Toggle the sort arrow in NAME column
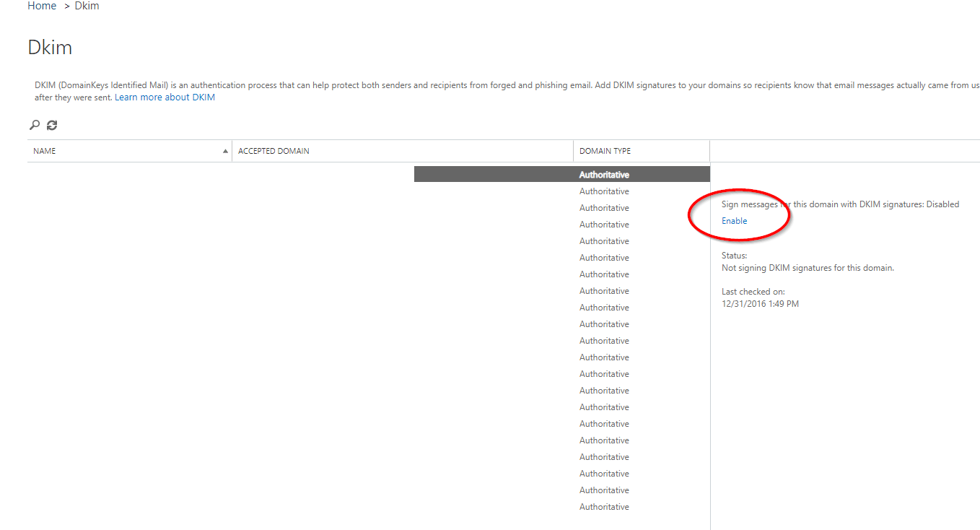The height and width of the screenshot is (530, 980). pyautogui.click(x=225, y=151)
